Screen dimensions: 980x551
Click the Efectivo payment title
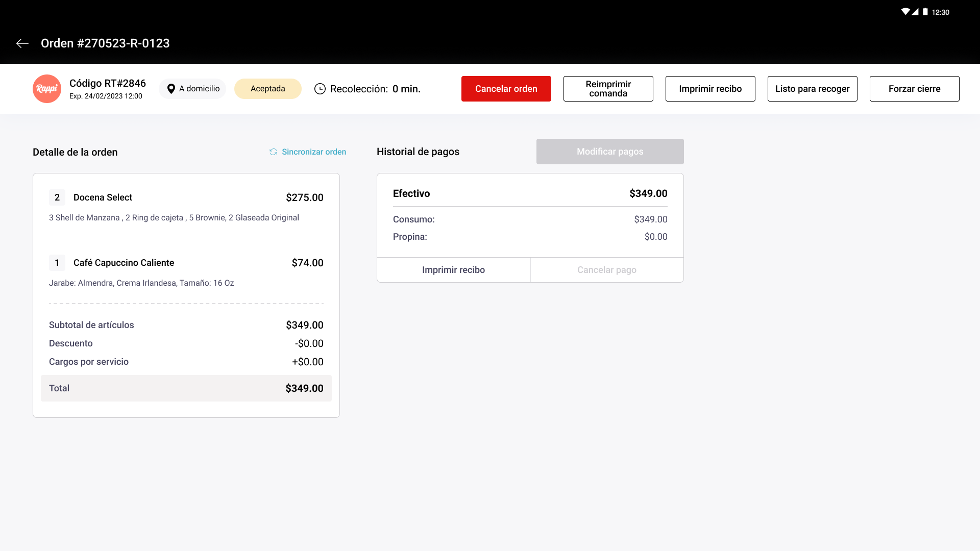[x=411, y=193]
